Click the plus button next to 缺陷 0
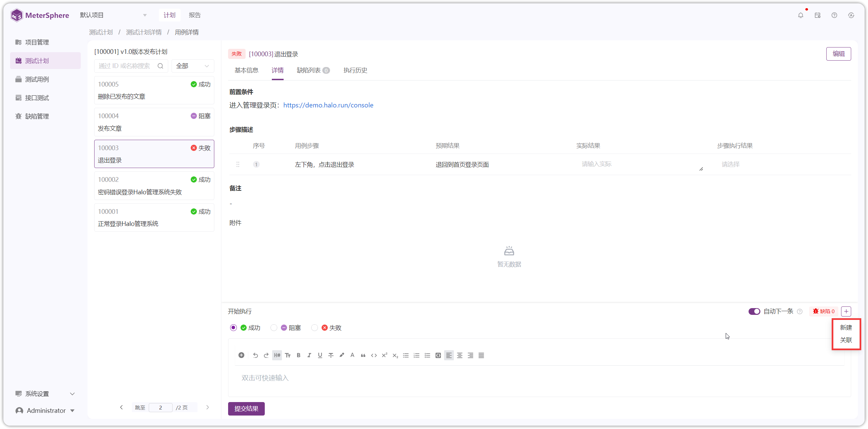 [846, 311]
